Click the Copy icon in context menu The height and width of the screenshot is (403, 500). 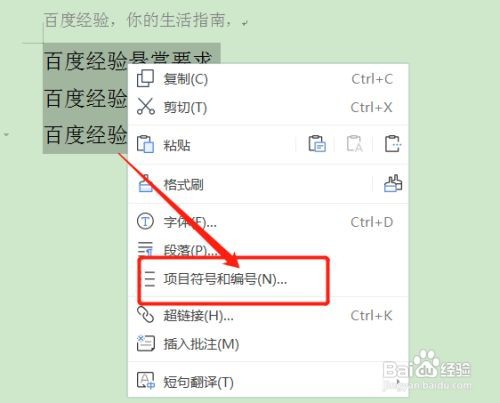click(145, 79)
